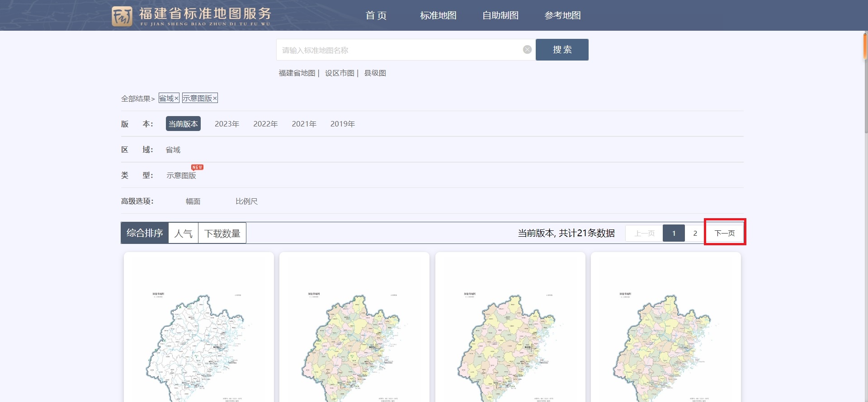Click the 下一页 pagination button

coord(725,233)
